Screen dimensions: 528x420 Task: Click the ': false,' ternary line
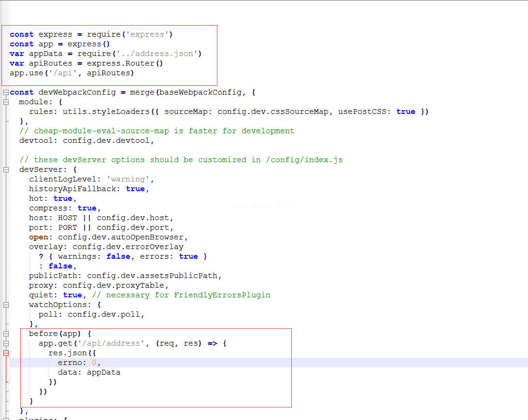(58, 266)
